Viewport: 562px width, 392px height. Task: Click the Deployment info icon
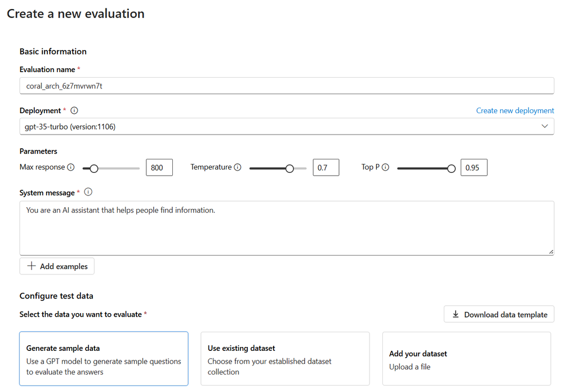(74, 111)
